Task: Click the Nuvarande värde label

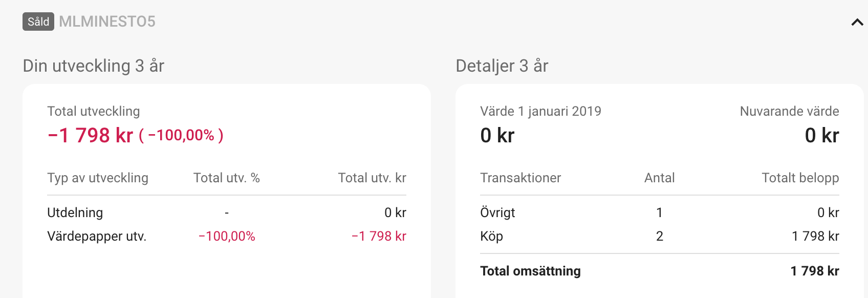Action: pyautogui.click(x=790, y=111)
